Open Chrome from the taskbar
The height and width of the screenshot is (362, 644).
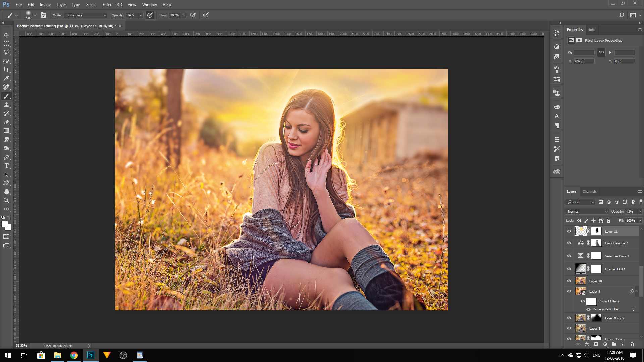coord(74,355)
